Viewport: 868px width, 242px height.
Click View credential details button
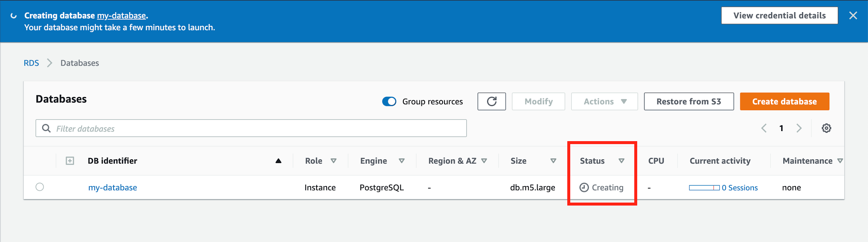[x=779, y=15]
